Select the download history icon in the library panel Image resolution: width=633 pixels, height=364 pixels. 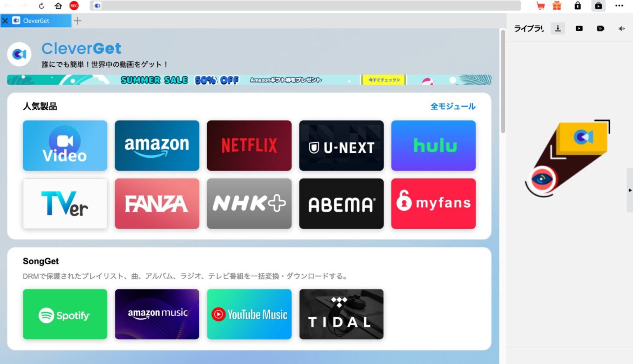pyautogui.click(x=558, y=28)
